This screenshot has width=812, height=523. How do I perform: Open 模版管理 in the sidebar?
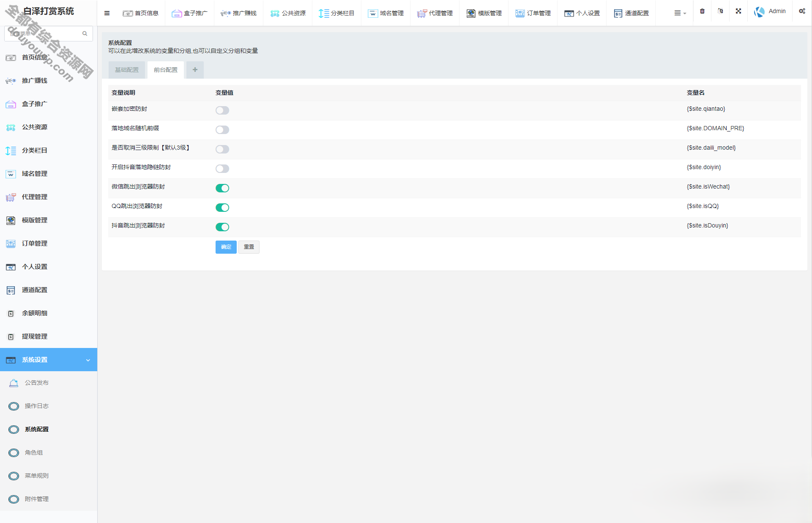coord(49,220)
